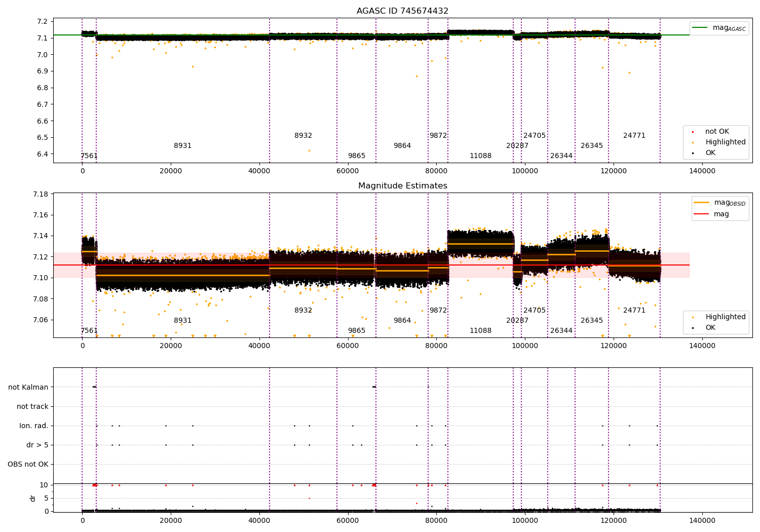Select obsid label 8932 in the top plot
This screenshot has height=532, width=760.
pyautogui.click(x=303, y=136)
